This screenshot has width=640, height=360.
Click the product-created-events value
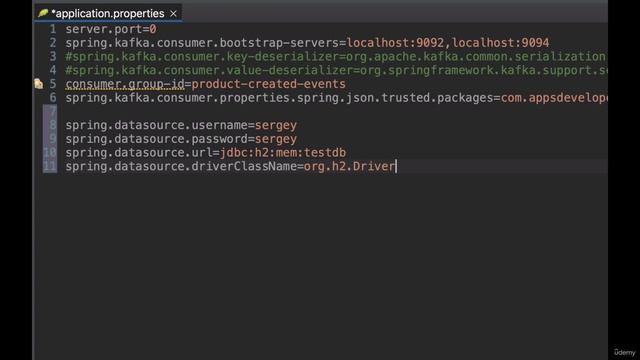click(269, 84)
